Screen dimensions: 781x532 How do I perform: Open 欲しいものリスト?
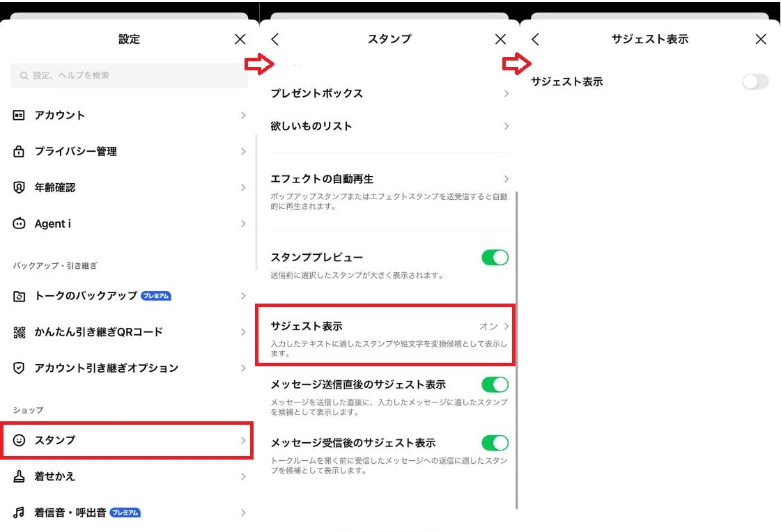[389, 127]
